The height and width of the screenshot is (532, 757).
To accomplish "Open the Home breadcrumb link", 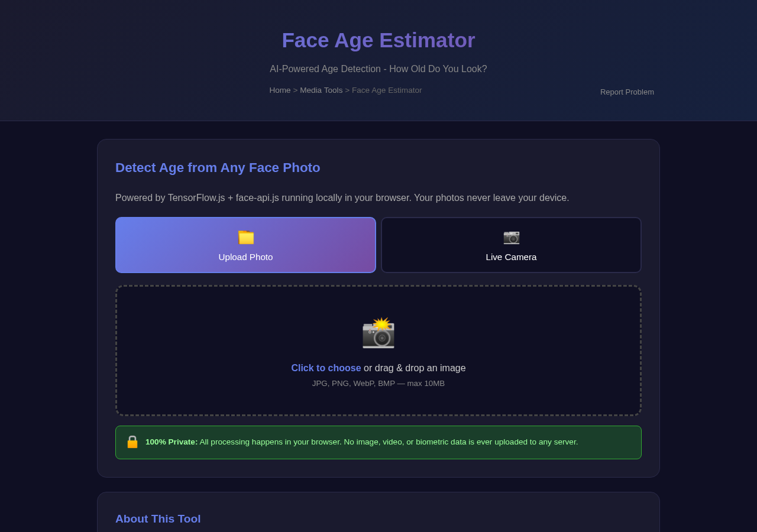I will tap(280, 90).
